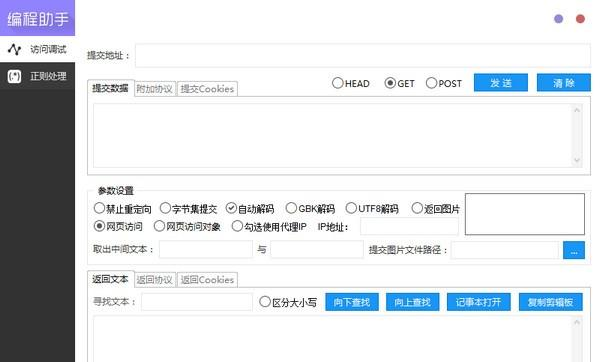The width and height of the screenshot is (600, 362).
Task: Click the 编程助手 app title logo
Action: pyautogui.click(x=38, y=18)
